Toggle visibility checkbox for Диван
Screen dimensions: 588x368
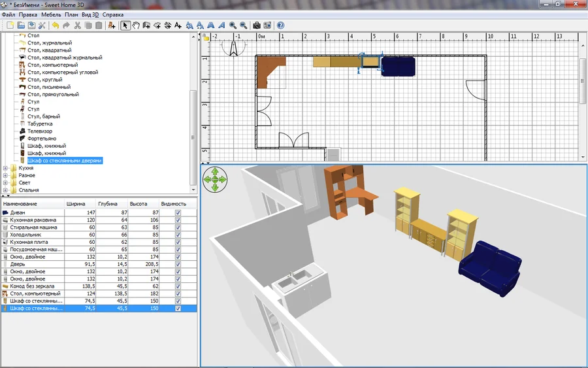(x=178, y=213)
